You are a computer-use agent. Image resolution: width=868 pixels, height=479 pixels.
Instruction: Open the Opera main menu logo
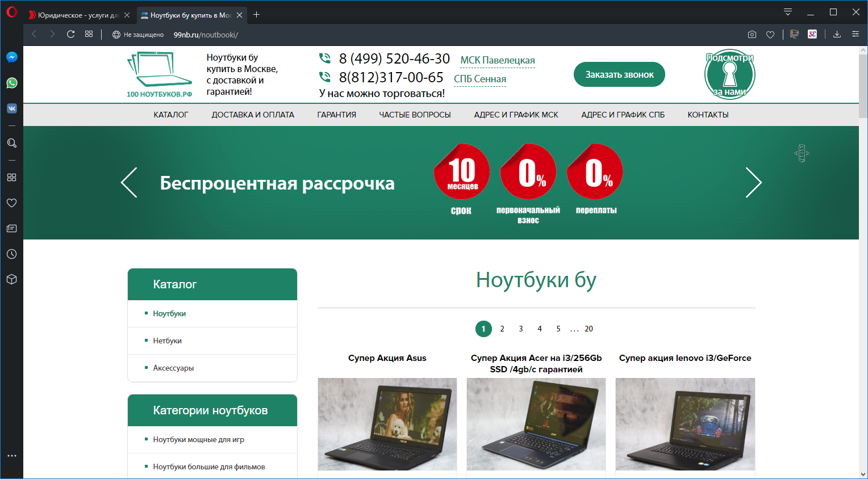(x=12, y=12)
